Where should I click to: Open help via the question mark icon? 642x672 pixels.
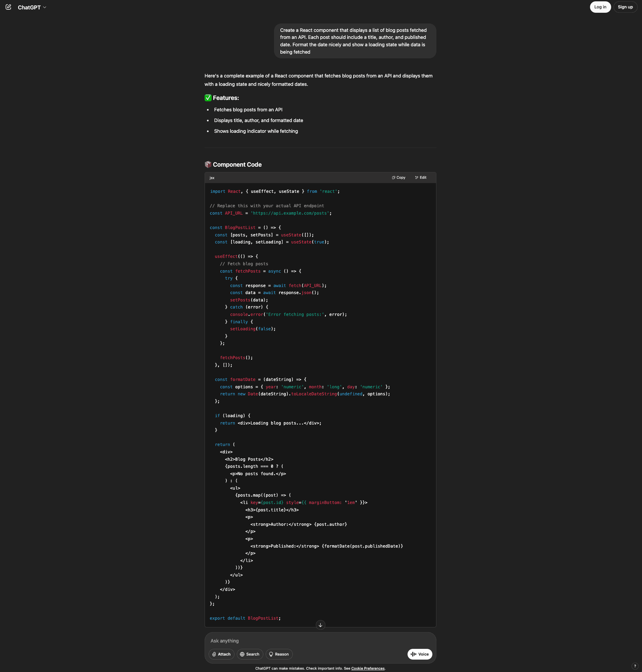(x=635, y=666)
